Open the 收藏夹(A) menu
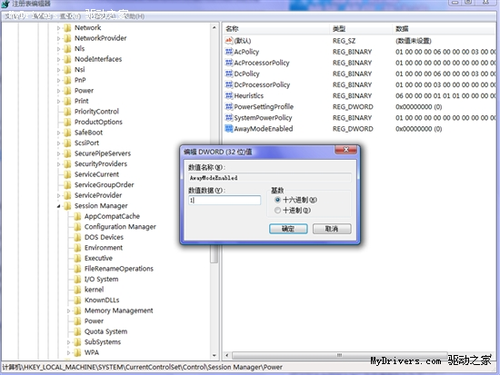 (x=102, y=16)
